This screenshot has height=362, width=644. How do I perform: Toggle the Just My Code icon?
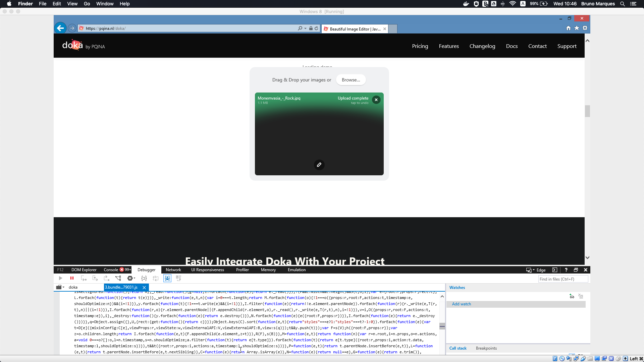tap(167, 278)
